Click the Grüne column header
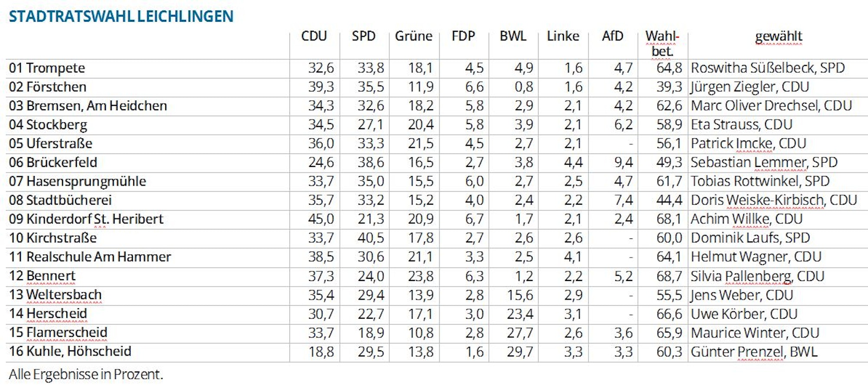 414,36
